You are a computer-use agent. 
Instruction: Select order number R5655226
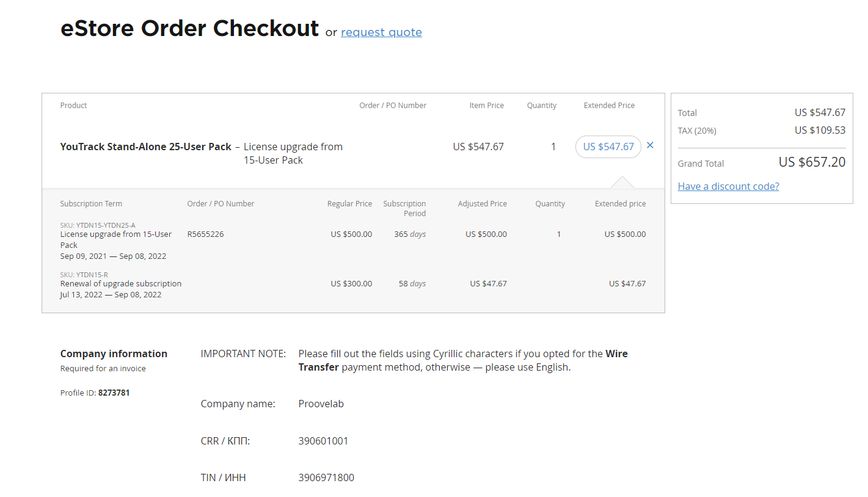(x=205, y=234)
